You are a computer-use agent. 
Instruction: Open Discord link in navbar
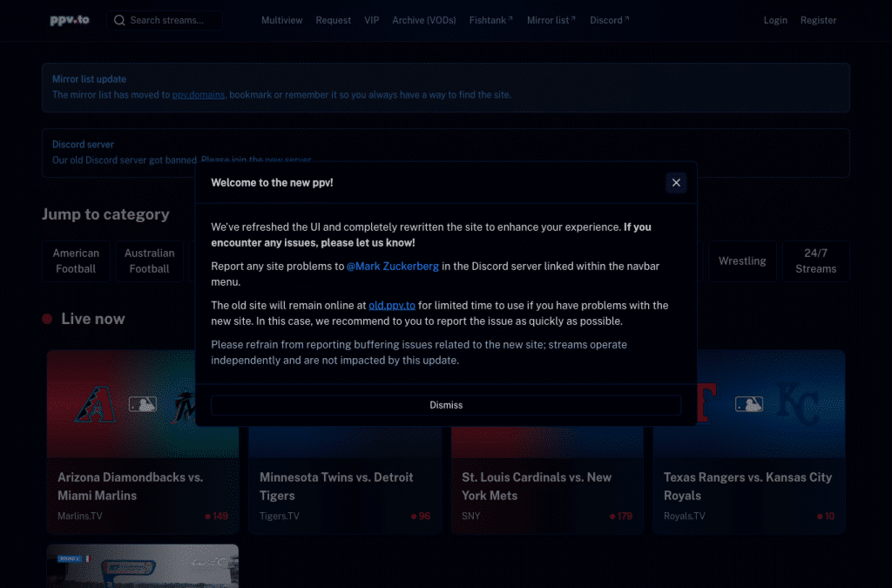point(609,21)
